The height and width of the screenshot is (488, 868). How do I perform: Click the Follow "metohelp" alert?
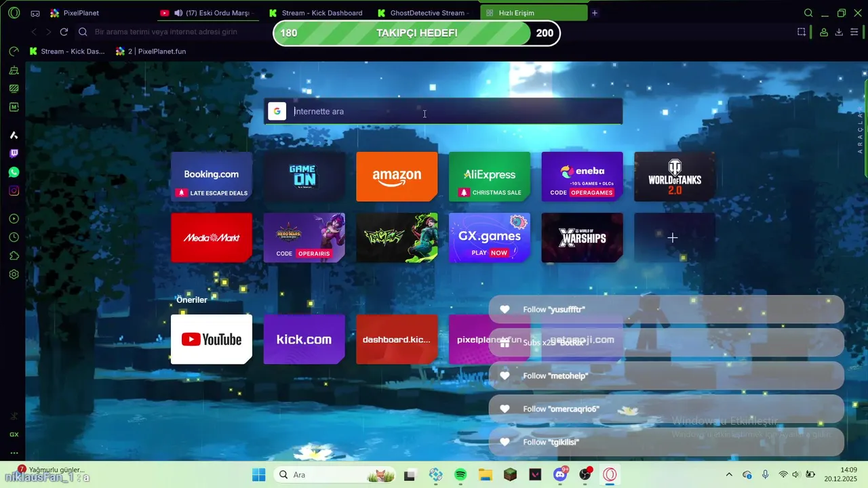point(666,375)
